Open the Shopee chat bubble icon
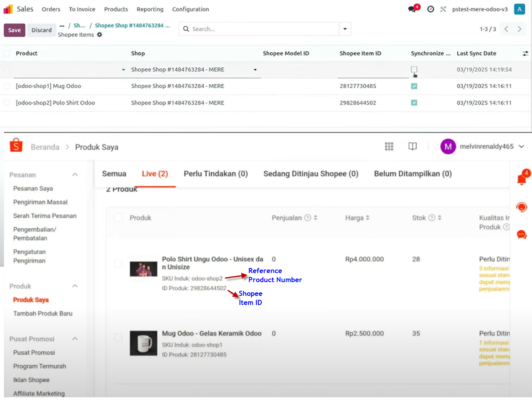This screenshot has height=411, width=532. click(522, 235)
